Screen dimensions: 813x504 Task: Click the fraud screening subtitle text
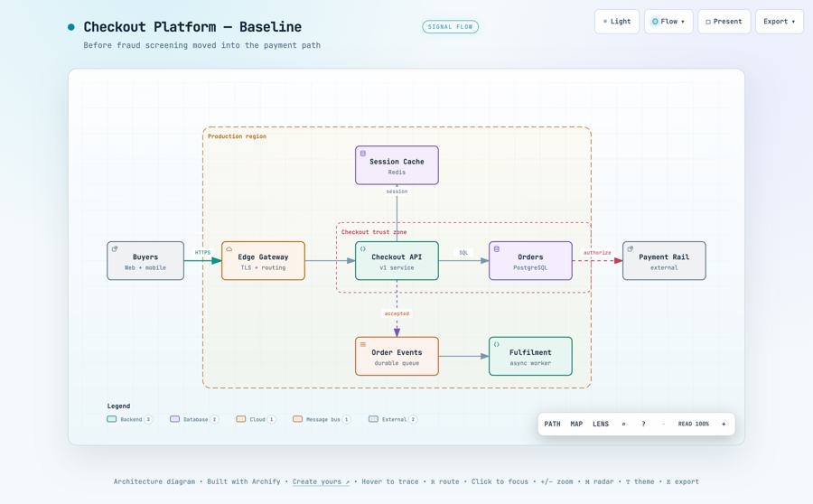click(x=201, y=45)
